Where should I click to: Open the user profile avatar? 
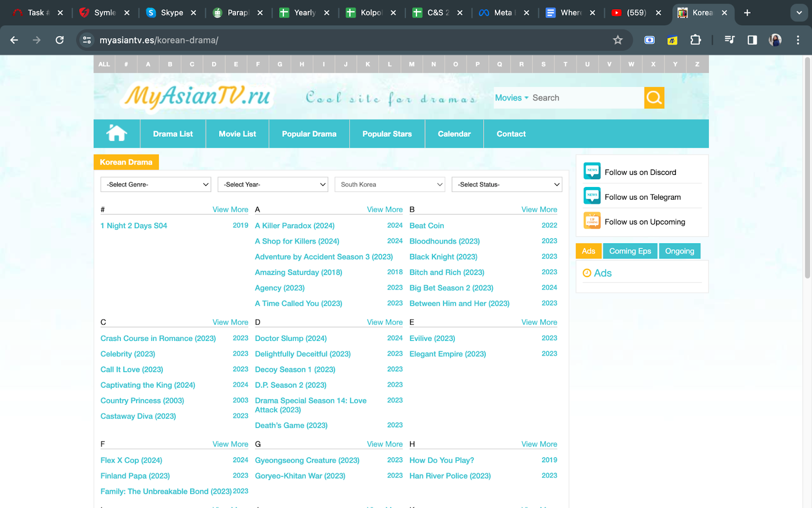click(775, 40)
